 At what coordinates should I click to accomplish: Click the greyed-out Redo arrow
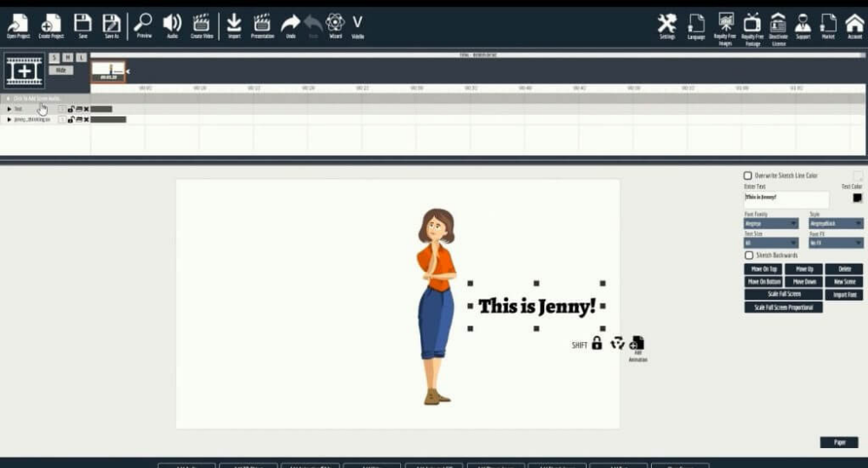point(312,26)
